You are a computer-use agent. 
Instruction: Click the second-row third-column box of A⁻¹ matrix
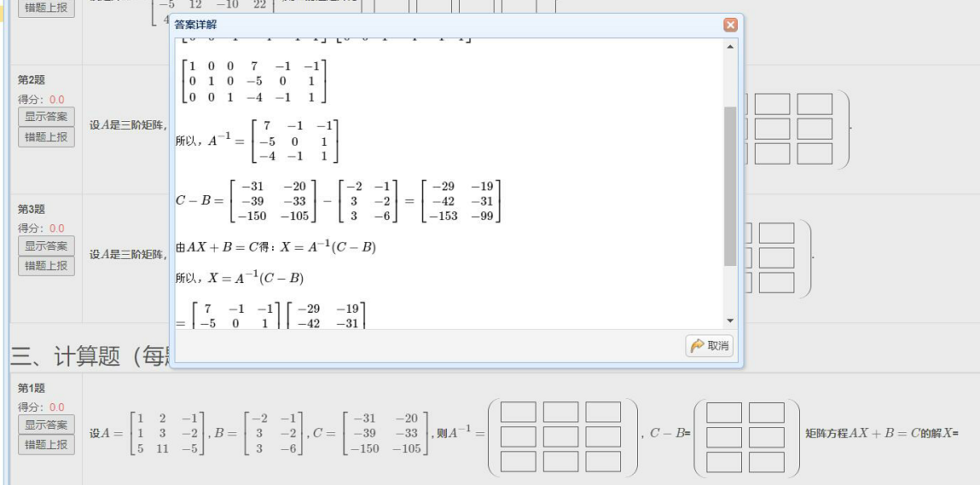(603, 437)
